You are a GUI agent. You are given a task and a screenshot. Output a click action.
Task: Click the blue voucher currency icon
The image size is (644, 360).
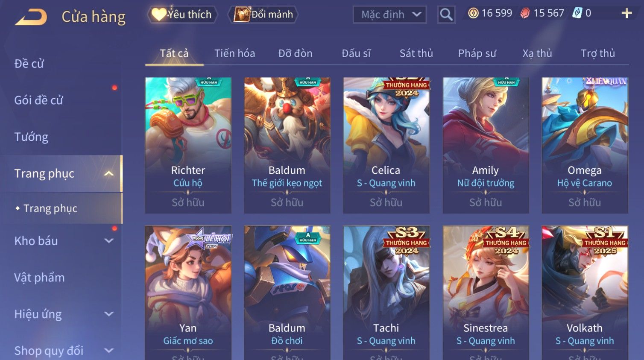tap(577, 13)
